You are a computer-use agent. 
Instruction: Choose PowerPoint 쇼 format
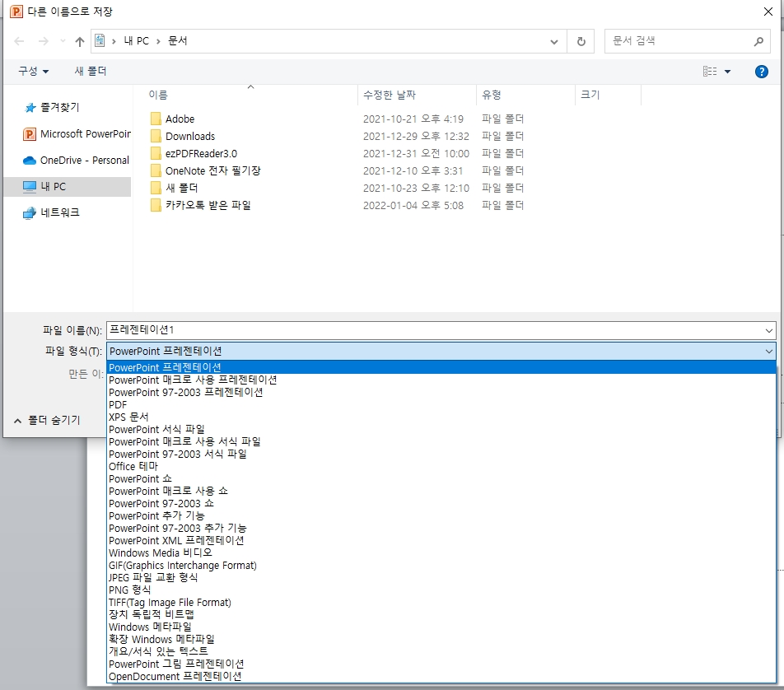pos(441,478)
